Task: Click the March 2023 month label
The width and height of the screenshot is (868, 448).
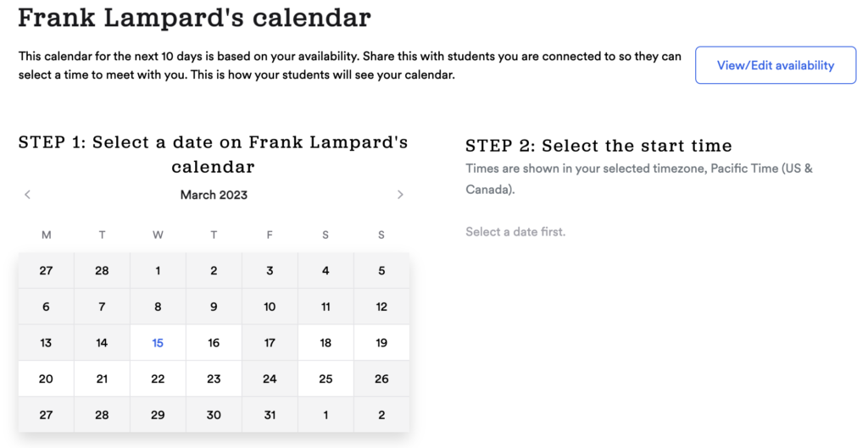Action: tap(214, 195)
